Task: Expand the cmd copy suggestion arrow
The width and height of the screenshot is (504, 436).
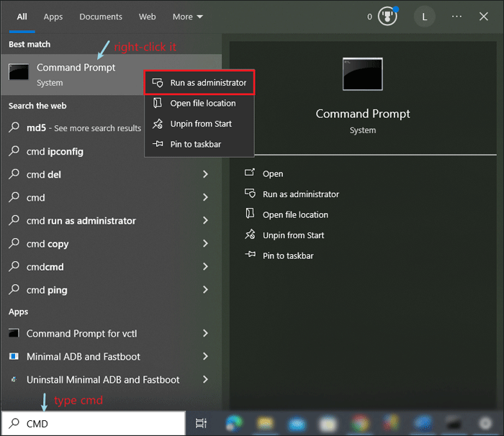Action: click(205, 244)
